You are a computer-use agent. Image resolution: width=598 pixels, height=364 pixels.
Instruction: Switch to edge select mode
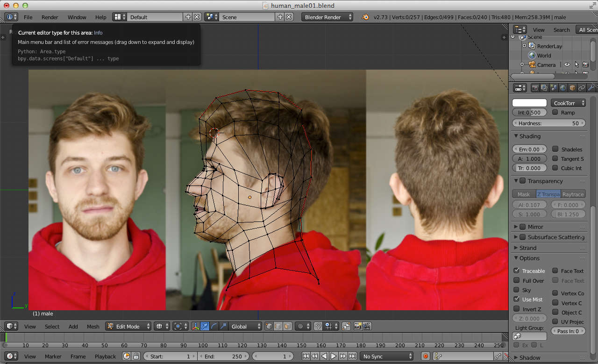point(278,326)
